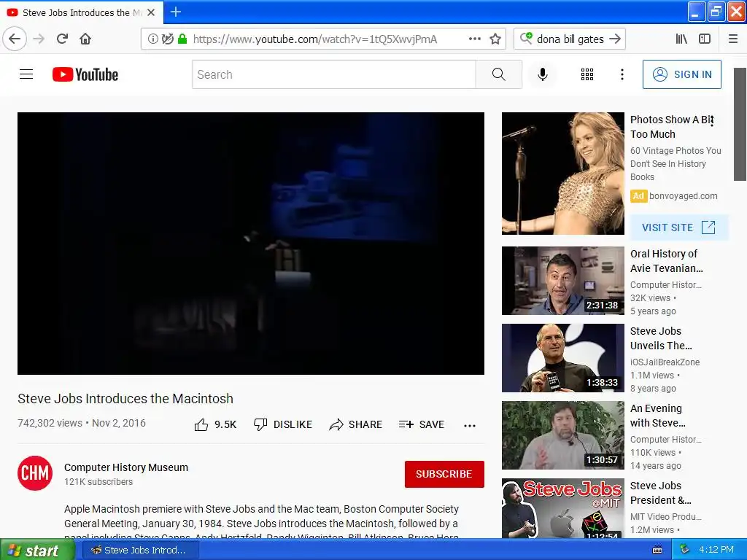Open the Windows start button
Screen dimensions: 747x560
pyautogui.click(x=36, y=550)
